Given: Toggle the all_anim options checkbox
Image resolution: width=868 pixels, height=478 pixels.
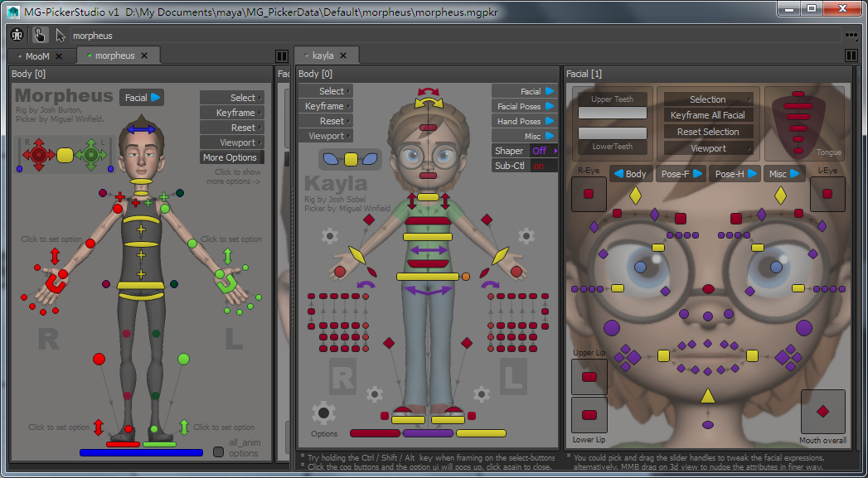Looking at the screenshot, I should pyautogui.click(x=219, y=451).
